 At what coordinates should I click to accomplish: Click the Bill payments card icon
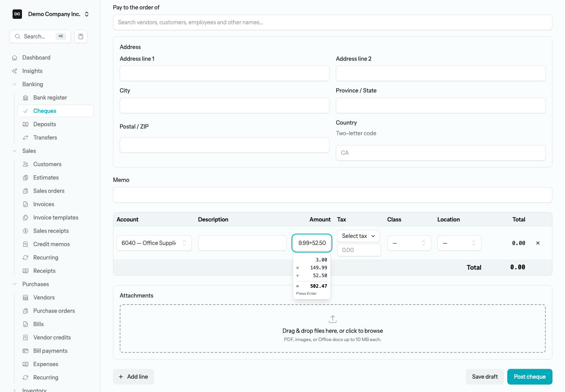(x=26, y=351)
